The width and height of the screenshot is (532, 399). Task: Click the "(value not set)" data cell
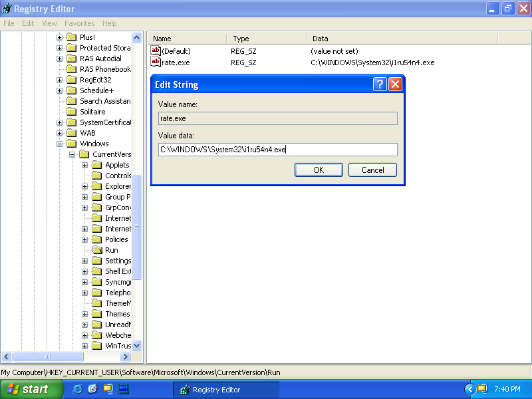click(334, 51)
